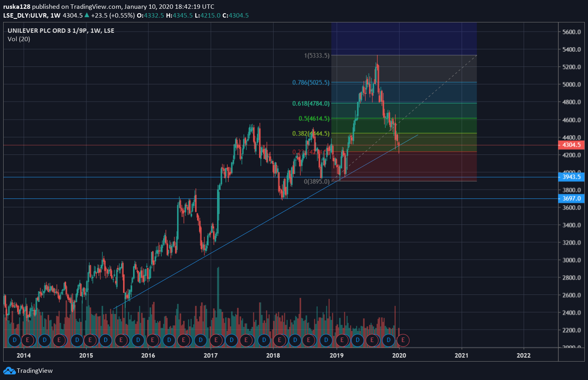Image resolution: width=588 pixels, height=380 pixels.
Task: Click the leftmost E earnings marker
Action: click(x=28, y=340)
